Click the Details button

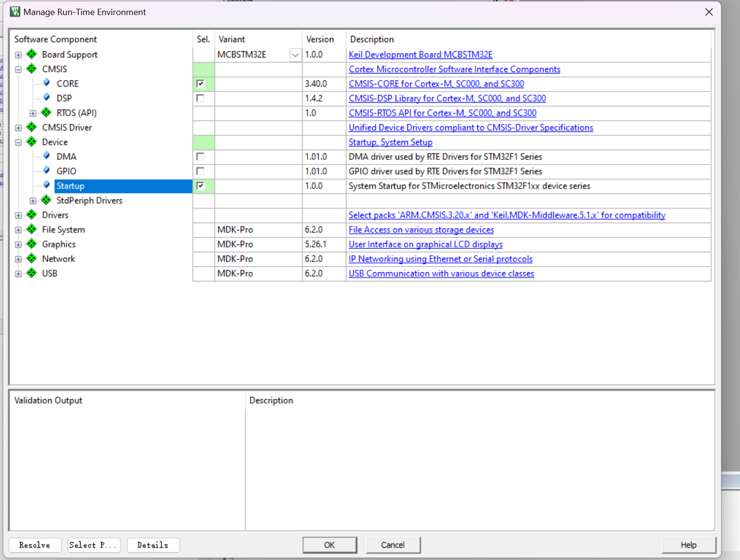(153, 545)
